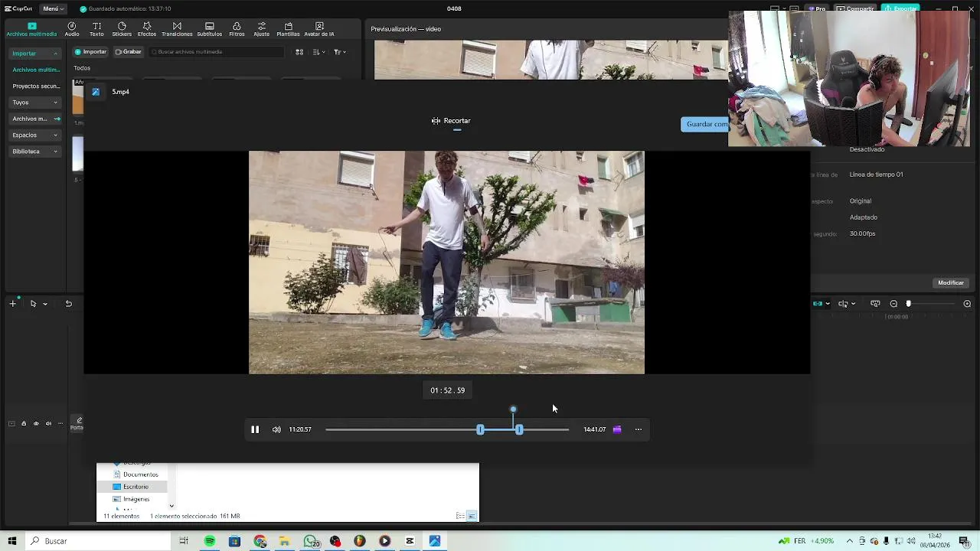Expand the Archivos m... sidebar section
The width and height of the screenshot is (980, 551).
pyautogui.click(x=36, y=119)
